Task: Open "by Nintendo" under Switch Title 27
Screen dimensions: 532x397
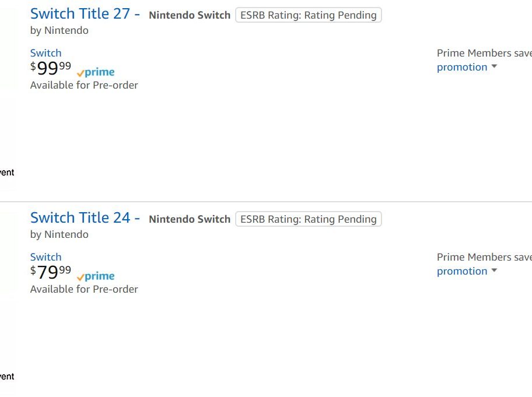Action: pos(60,30)
